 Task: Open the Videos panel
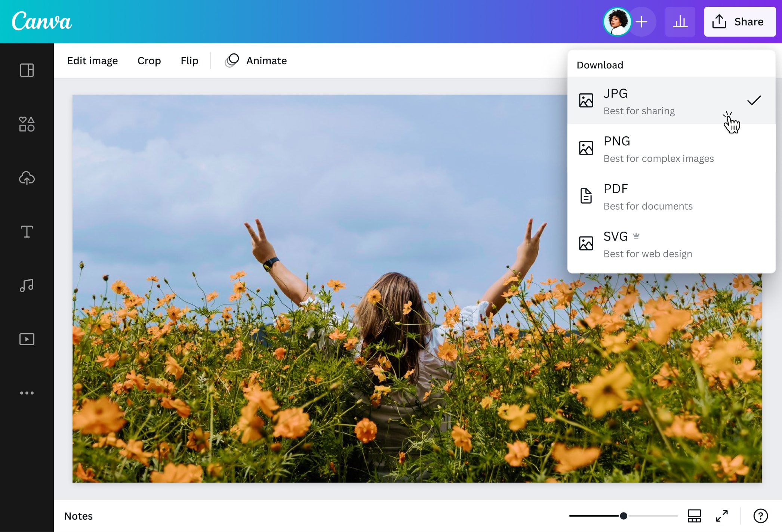26,339
